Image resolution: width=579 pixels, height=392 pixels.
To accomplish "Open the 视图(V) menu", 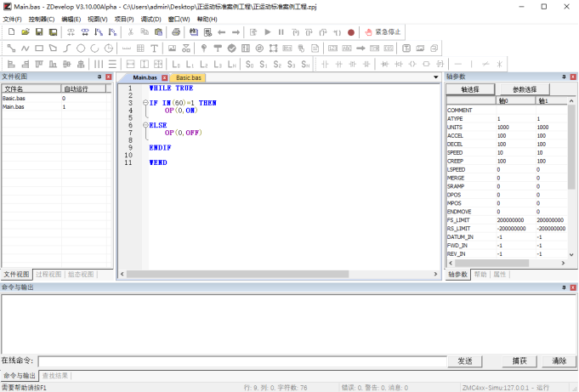I will [x=98, y=20].
